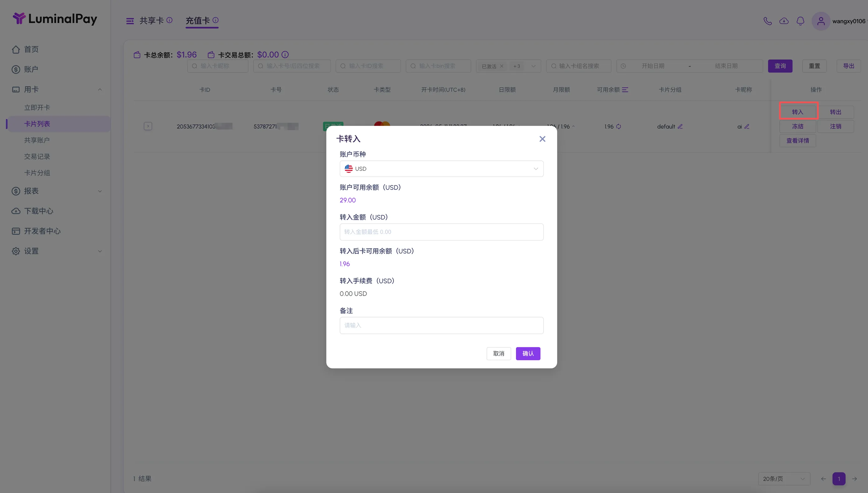Click the 取消 button in dialog
The width and height of the screenshot is (868, 493).
498,354
